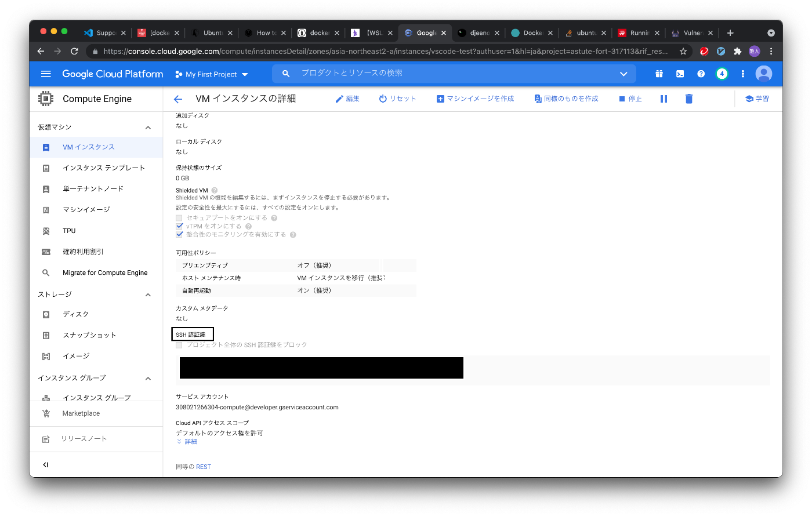Image resolution: width=812 pixels, height=516 pixels.
Task: Open 確約利用割引 in sidebar
Action: [96, 252]
